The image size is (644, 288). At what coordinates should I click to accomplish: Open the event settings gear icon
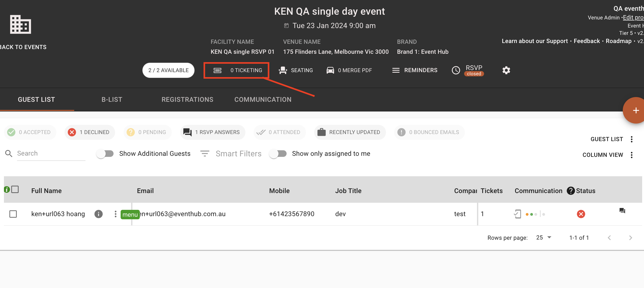click(506, 70)
